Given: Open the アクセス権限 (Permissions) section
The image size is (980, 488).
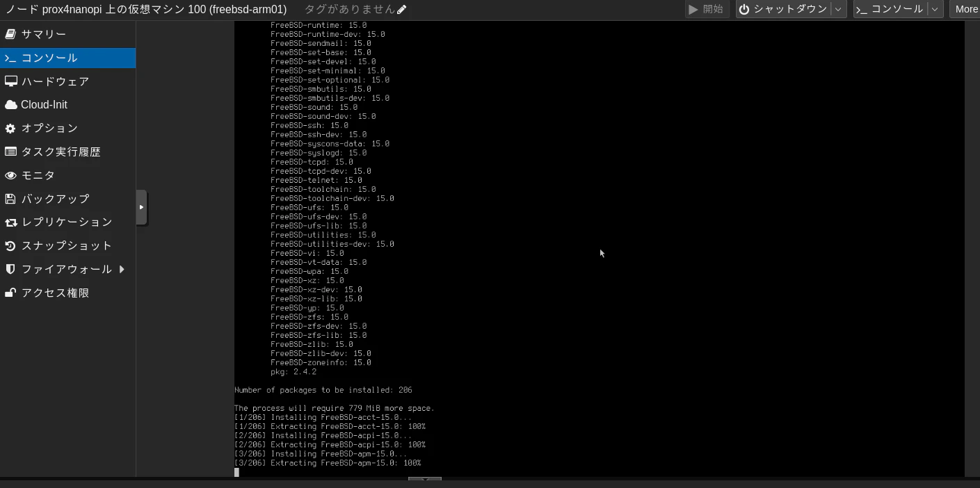Looking at the screenshot, I should 67,293.
